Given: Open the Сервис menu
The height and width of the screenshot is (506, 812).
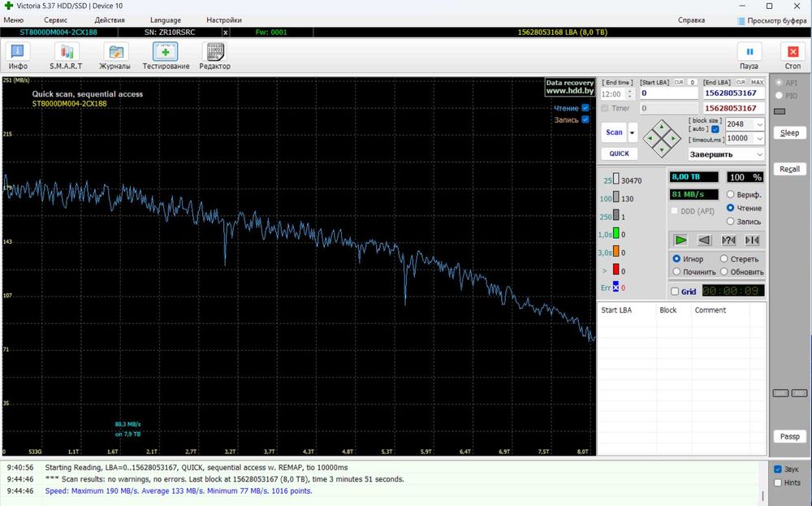Looking at the screenshot, I should pos(56,19).
